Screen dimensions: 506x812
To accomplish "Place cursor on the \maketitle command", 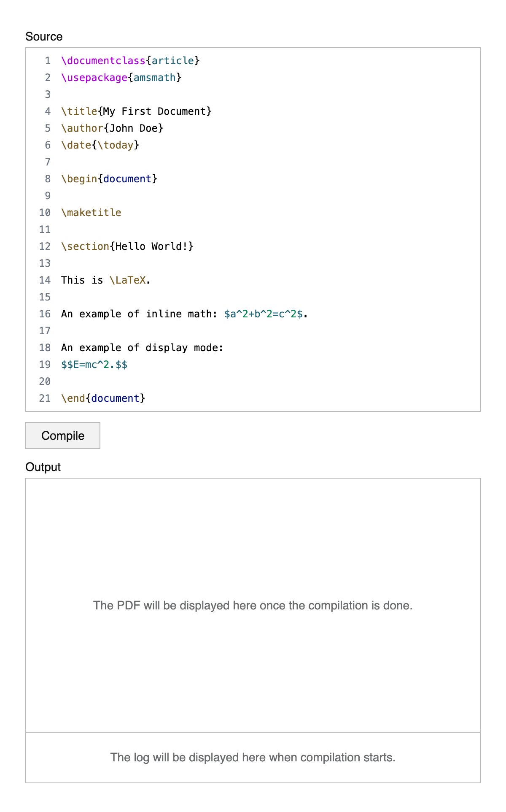I will tap(91, 213).
